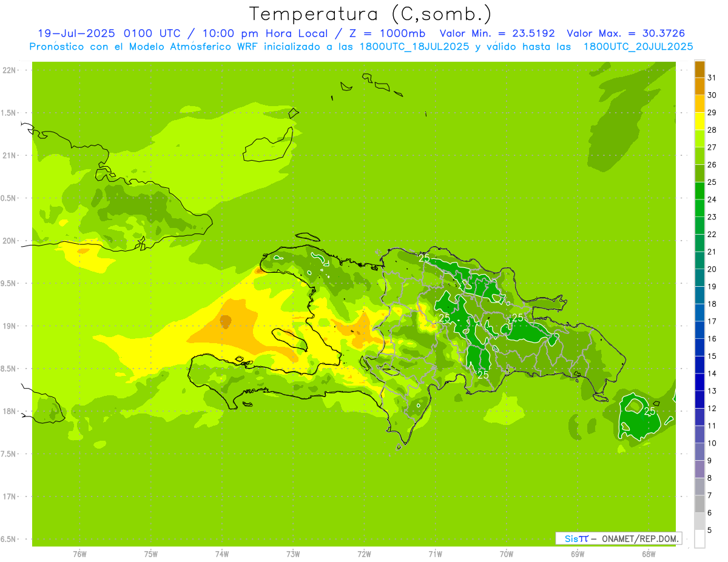728x562 pixels.
Task: Click the color bar segment between 29 and 30
Action: [699, 104]
